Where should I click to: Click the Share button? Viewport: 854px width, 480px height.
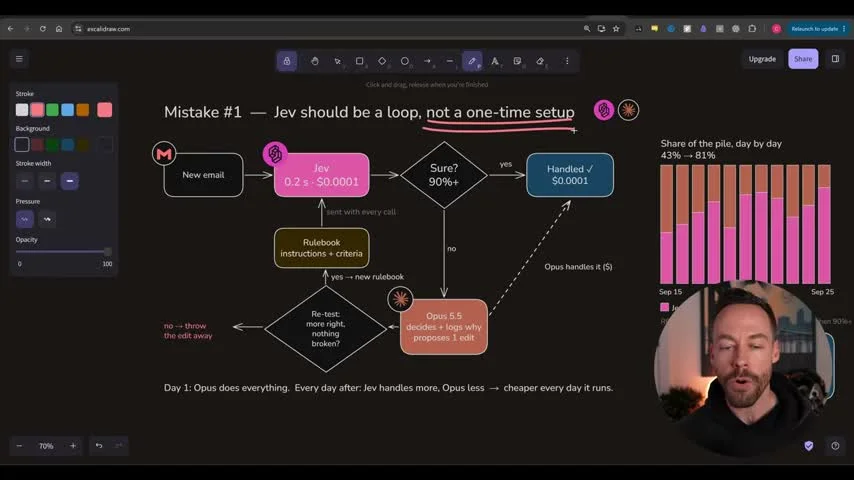[x=803, y=59]
